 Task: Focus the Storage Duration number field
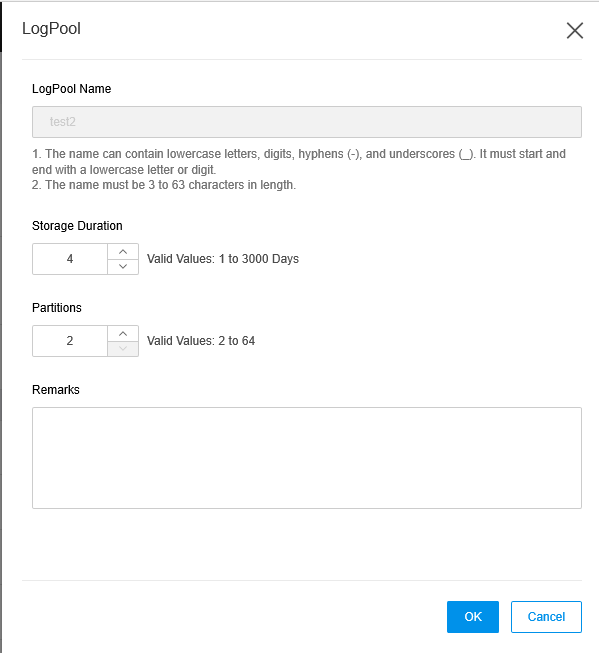(70, 259)
